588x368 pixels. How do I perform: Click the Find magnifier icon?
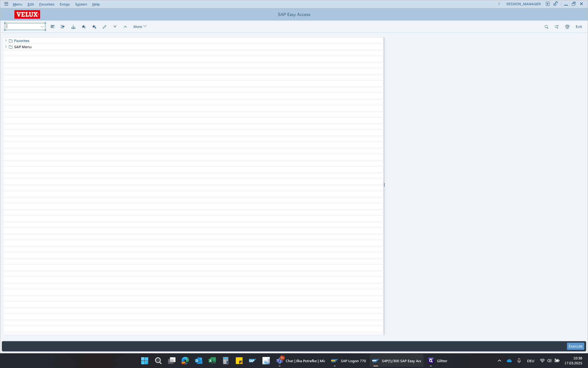pos(546,27)
